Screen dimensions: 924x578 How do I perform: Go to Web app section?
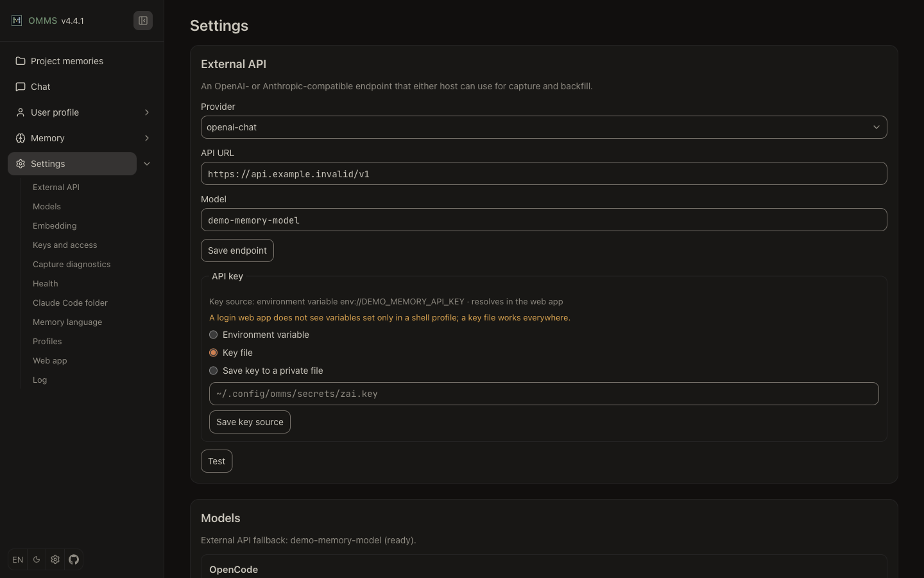click(x=50, y=361)
